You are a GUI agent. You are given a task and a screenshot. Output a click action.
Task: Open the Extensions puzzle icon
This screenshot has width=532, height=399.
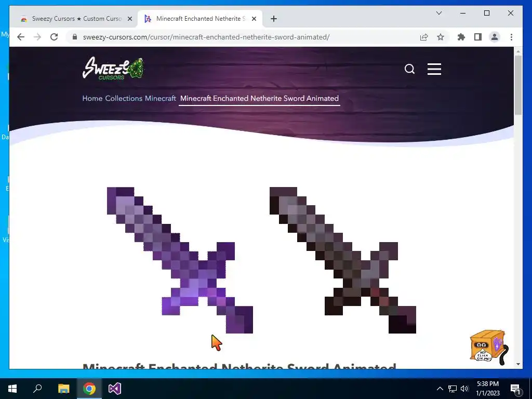(461, 37)
